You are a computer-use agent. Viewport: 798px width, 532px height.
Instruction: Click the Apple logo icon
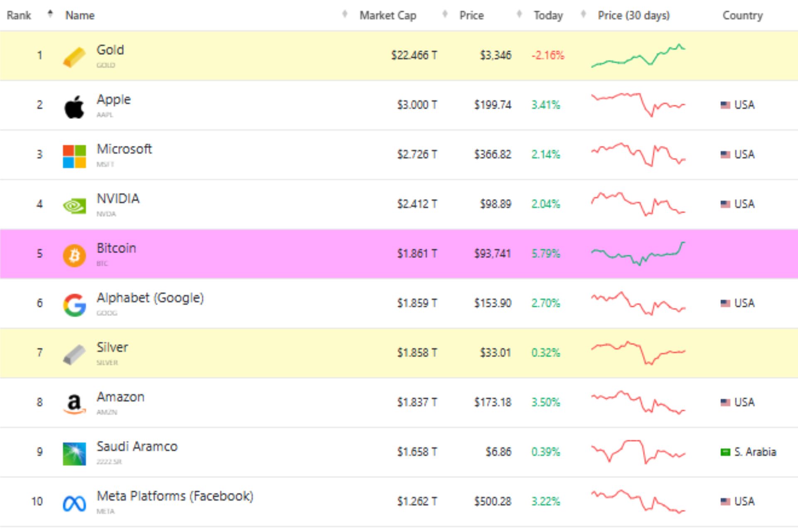[74, 106]
